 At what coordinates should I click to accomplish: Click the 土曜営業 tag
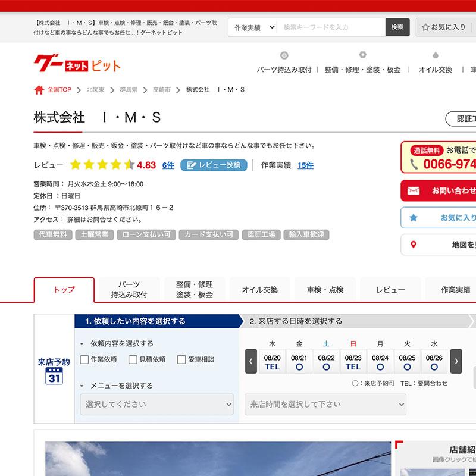tap(95, 234)
